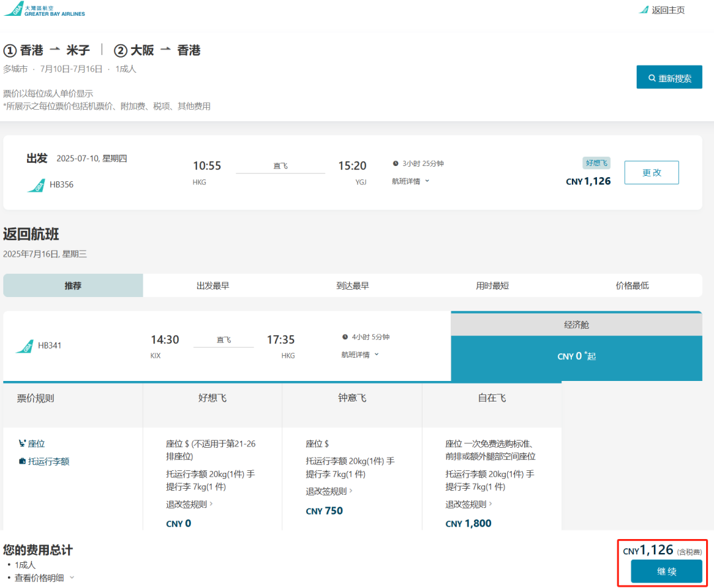714x588 pixels.
Task: Click the Greater Bay Airlines logo
Action: click(44, 11)
